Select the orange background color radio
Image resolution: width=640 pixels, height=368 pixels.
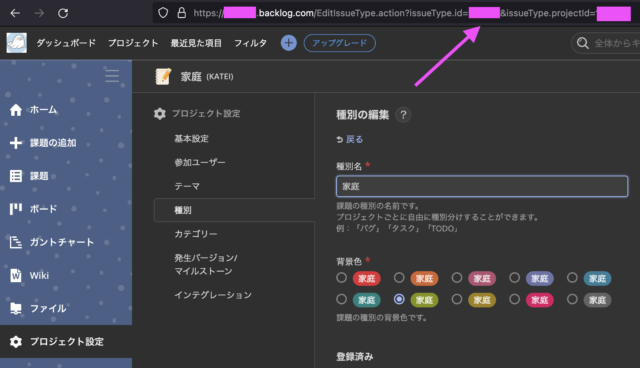coord(399,278)
